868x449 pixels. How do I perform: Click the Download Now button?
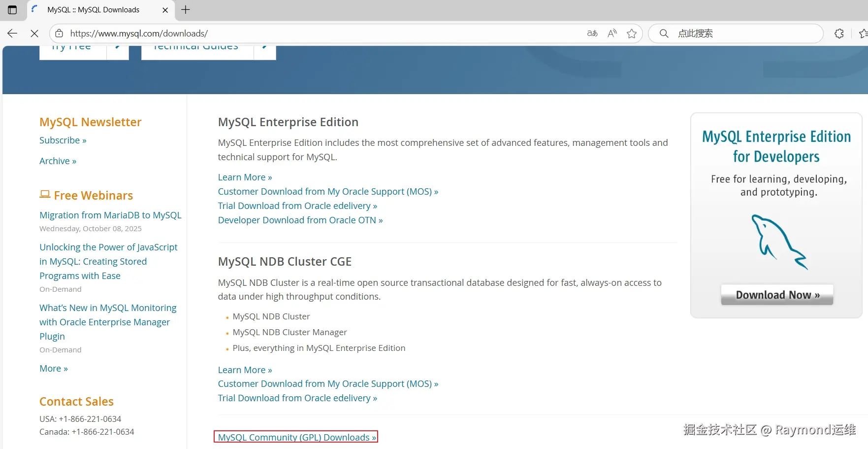777,295
